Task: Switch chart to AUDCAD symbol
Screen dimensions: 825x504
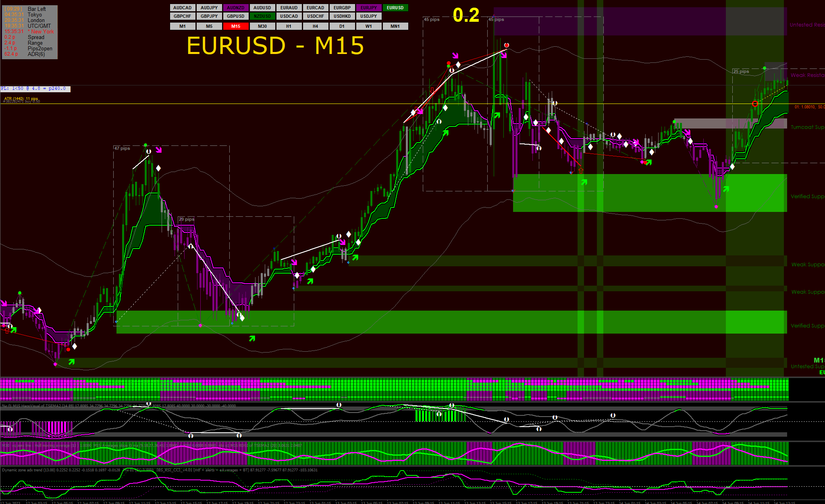Action: coord(183,8)
